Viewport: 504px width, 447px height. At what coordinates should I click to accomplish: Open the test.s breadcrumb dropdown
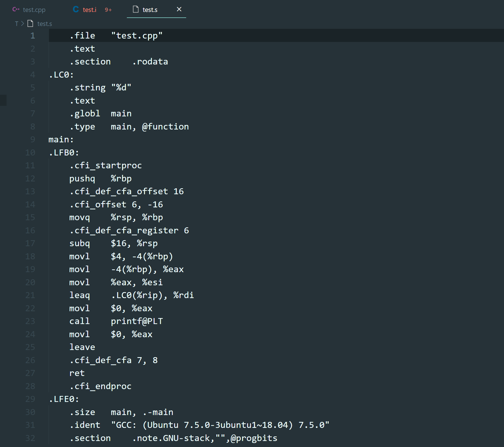44,24
